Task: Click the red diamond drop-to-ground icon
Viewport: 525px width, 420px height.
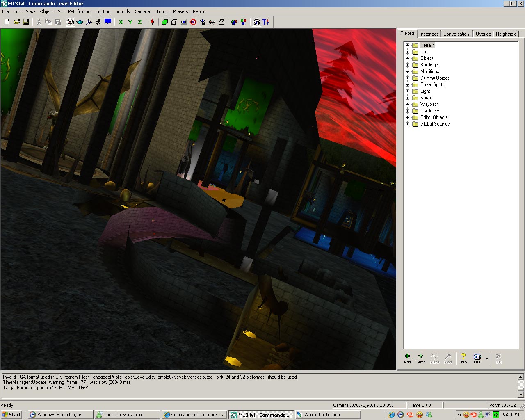Action: tap(152, 22)
